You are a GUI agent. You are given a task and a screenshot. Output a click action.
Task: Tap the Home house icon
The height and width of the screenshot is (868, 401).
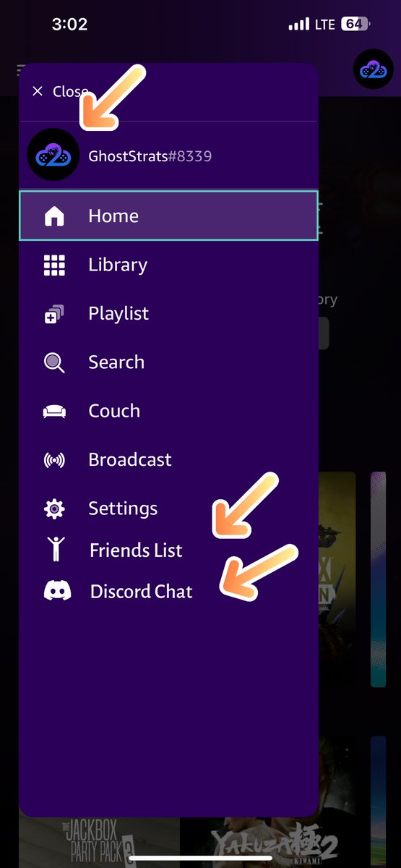[54, 216]
